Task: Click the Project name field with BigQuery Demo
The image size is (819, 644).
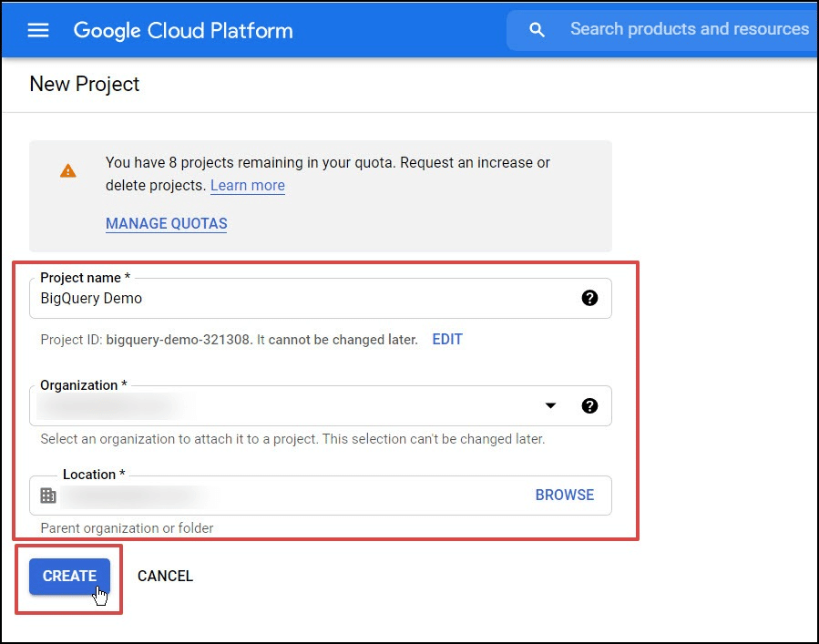Action: pyautogui.click(x=301, y=299)
